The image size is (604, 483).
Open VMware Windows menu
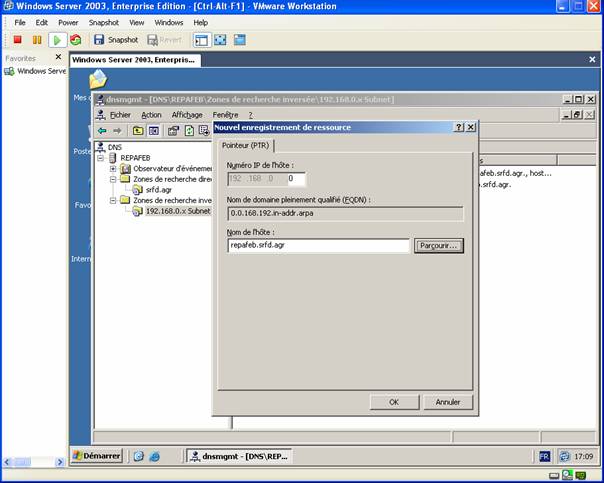[x=169, y=23]
